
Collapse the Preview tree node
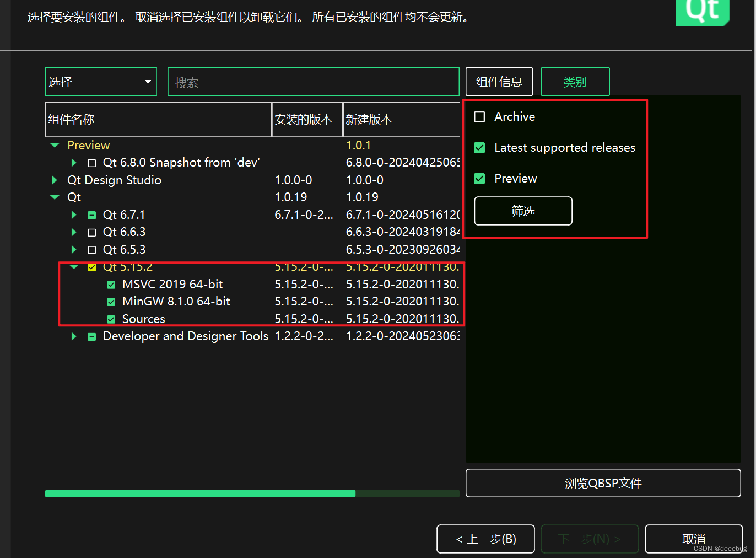[x=55, y=146]
